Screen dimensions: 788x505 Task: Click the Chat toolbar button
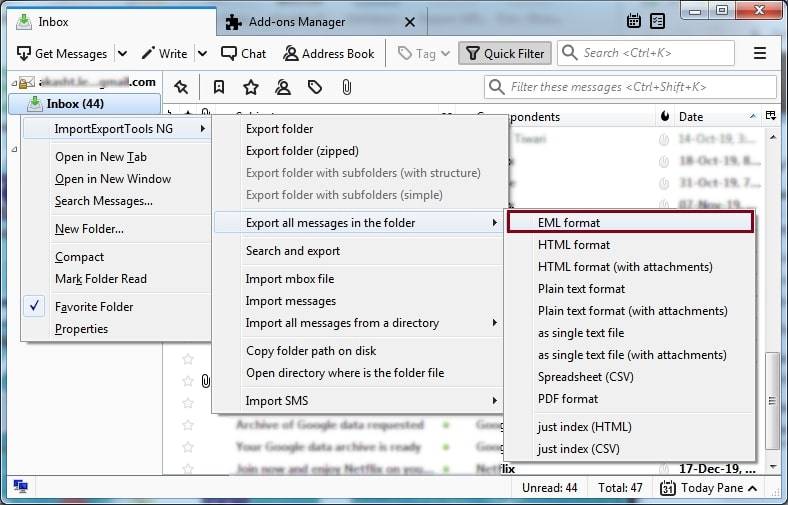tap(244, 53)
